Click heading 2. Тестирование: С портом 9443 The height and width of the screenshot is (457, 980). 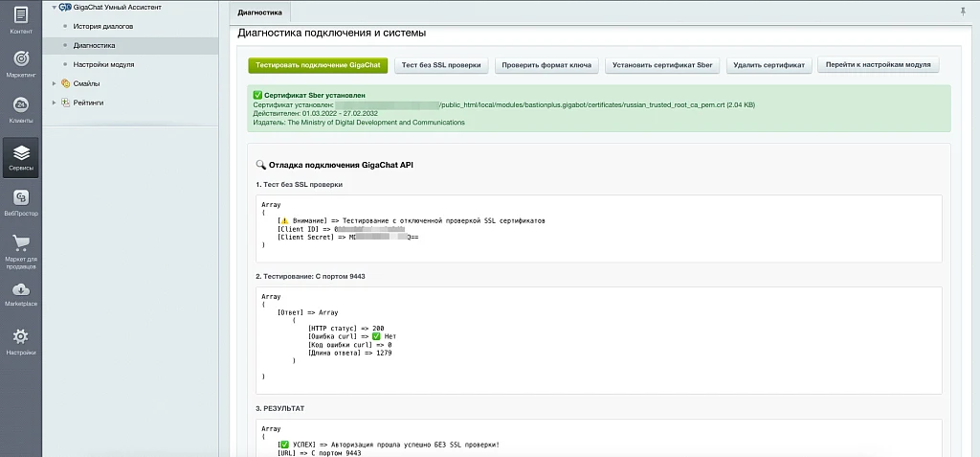tap(310, 276)
